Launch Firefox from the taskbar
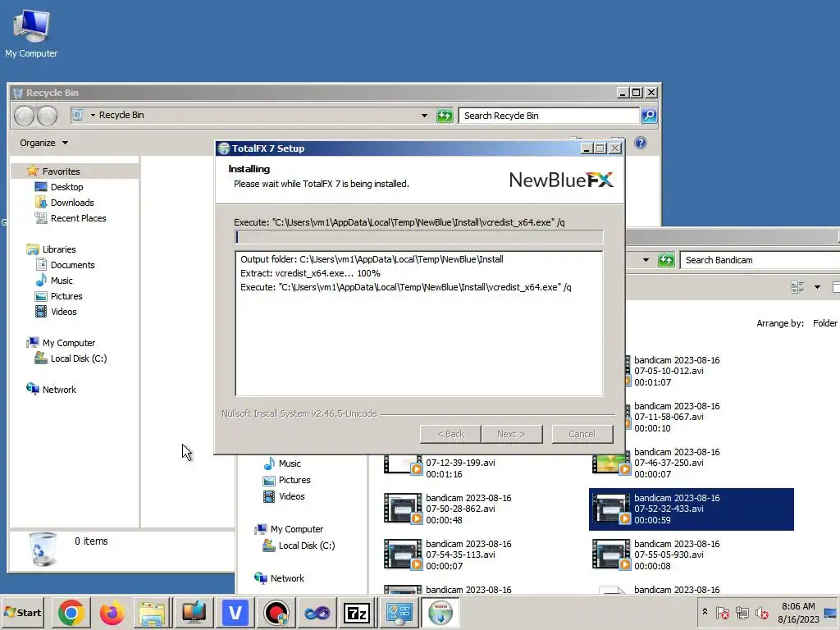This screenshot has height=630, width=840. tap(112, 613)
